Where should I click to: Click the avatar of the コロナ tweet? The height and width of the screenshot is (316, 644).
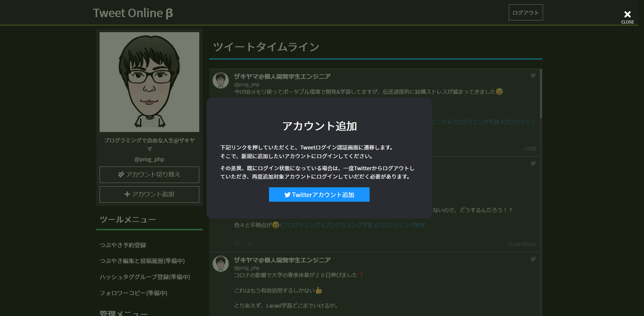click(221, 264)
